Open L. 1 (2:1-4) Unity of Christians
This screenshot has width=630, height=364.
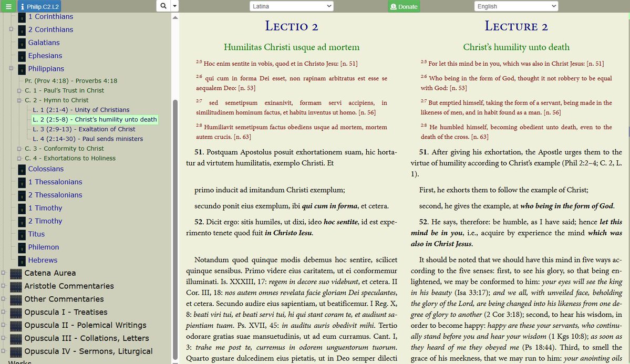81,110
